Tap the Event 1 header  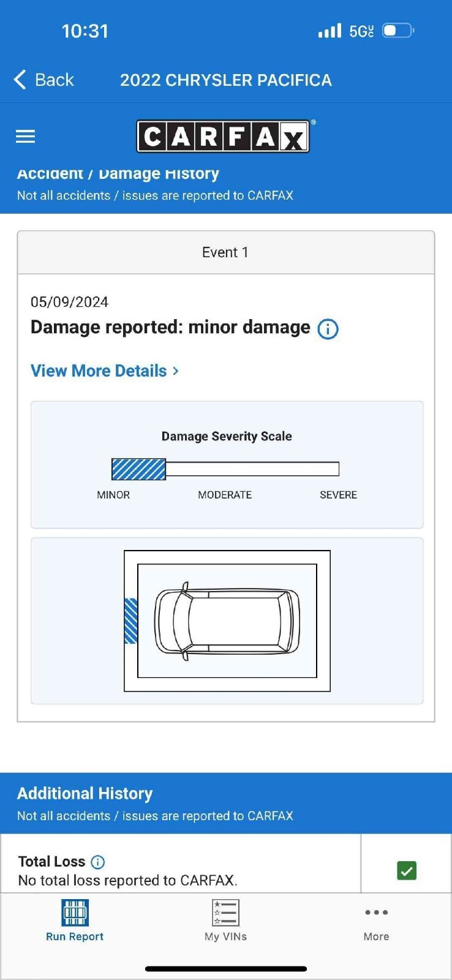coord(225,252)
